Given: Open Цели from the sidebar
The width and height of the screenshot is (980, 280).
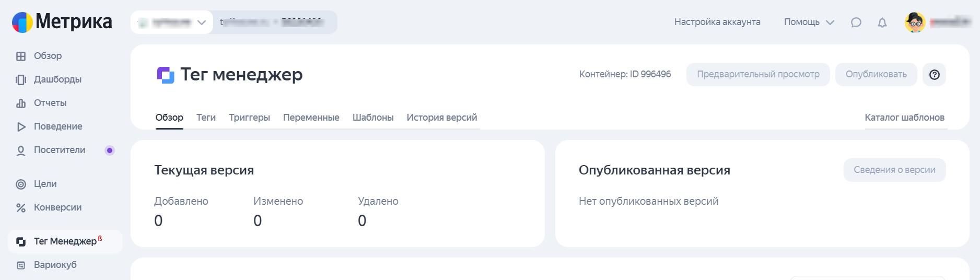Looking at the screenshot, I should coord(45,184).
